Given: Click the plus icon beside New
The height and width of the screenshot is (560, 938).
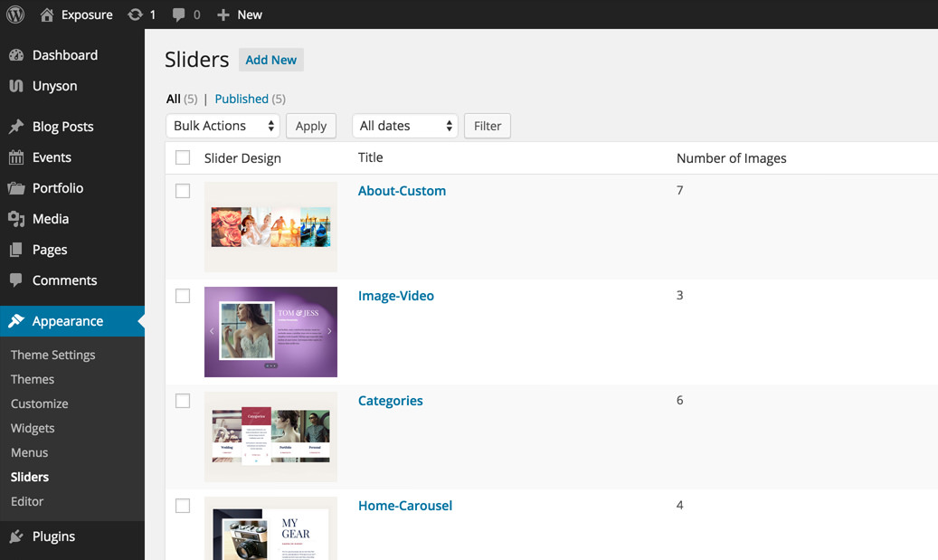Looking at the screenshot, I should [x=223, y=15].
